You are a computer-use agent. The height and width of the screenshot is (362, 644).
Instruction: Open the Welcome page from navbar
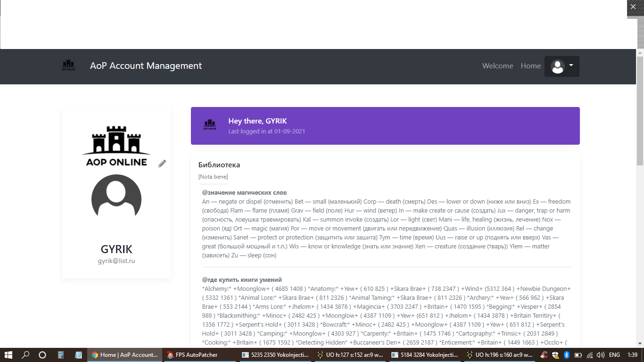click(497, 66)
